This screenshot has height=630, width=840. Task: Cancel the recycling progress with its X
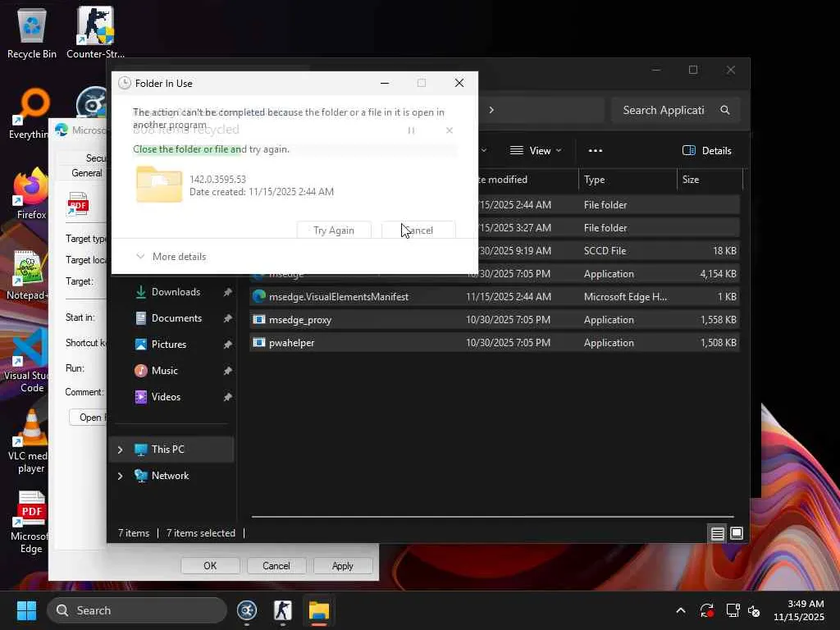click(x=450, y=130)
